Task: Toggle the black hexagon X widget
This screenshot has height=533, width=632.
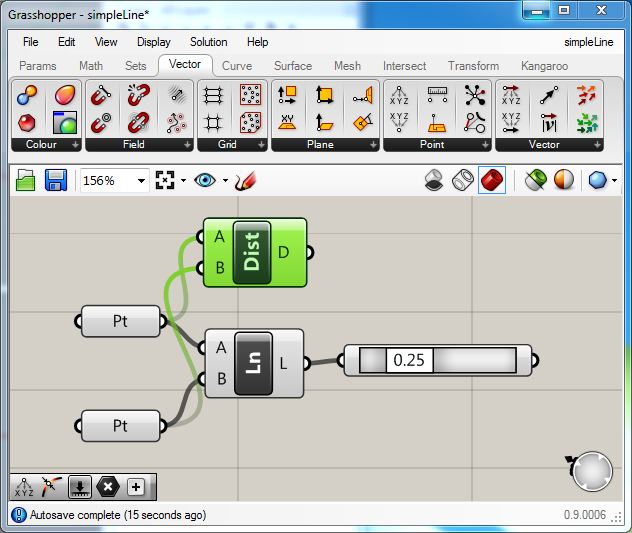Action: coord(108,487)
